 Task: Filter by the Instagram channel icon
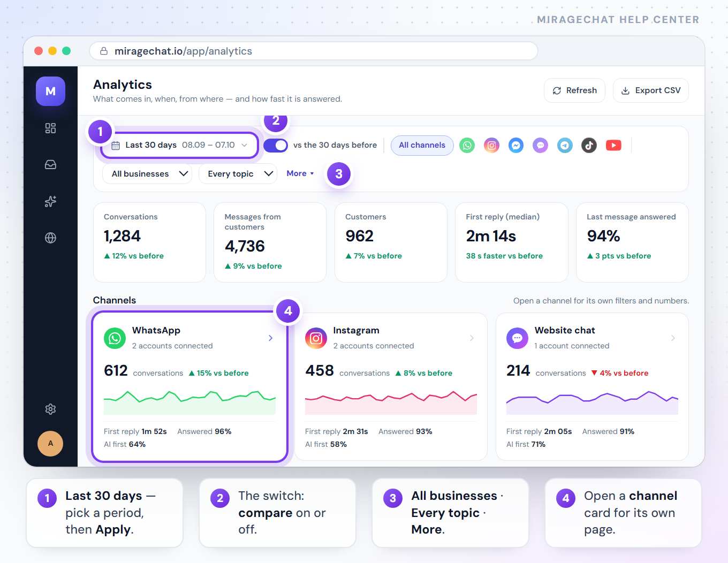[491, 145]
